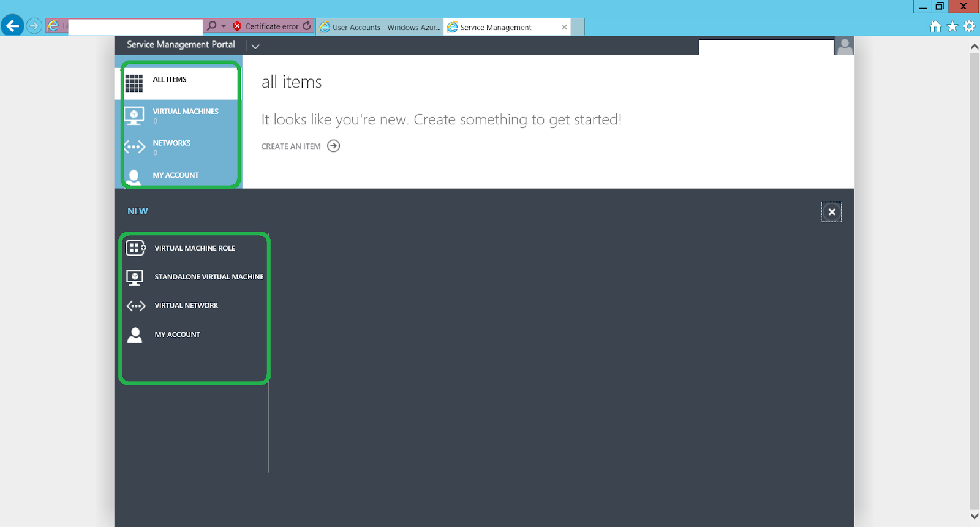Image resolution: width=980 pixels, height=527 pixels.
Task: Refresh the page with the reload icon
Action: pos(307,26)
